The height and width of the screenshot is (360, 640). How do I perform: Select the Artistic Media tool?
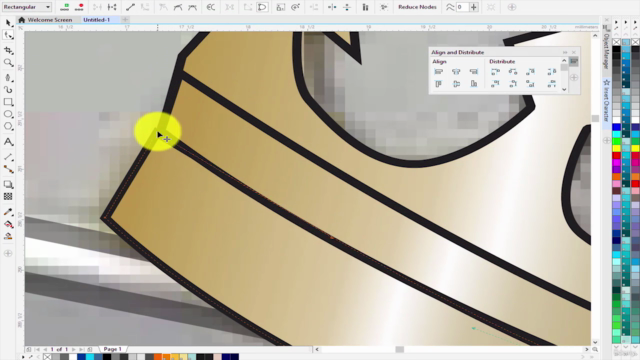tap(8, 89)
